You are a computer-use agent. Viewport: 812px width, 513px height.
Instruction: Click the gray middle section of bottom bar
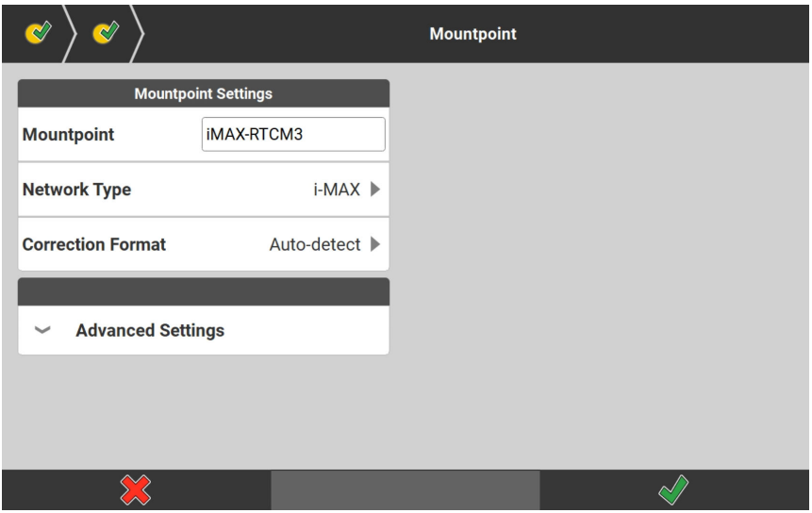[x=406, y=490]
